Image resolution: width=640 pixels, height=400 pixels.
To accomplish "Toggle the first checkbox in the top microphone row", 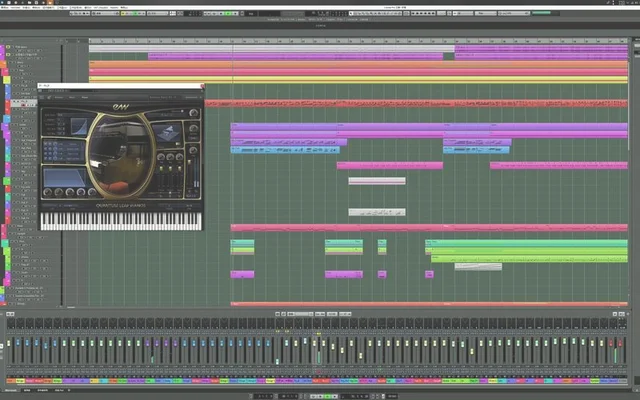I will 45,144.
